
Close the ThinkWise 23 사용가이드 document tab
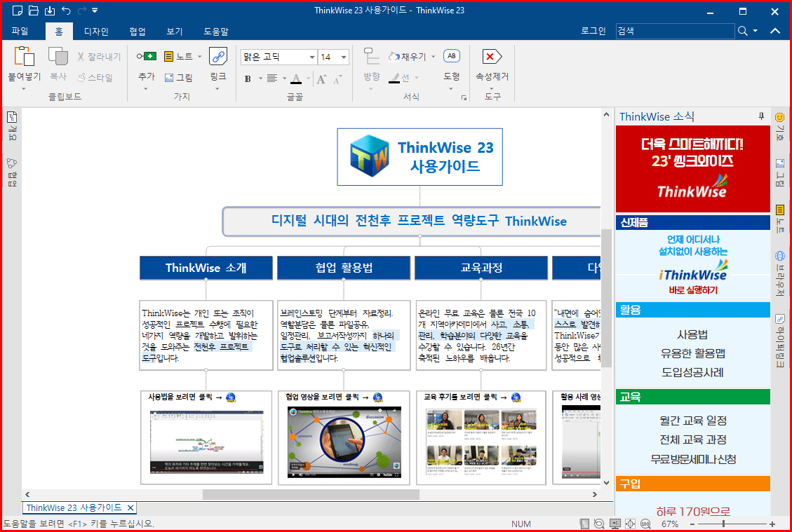130,507
